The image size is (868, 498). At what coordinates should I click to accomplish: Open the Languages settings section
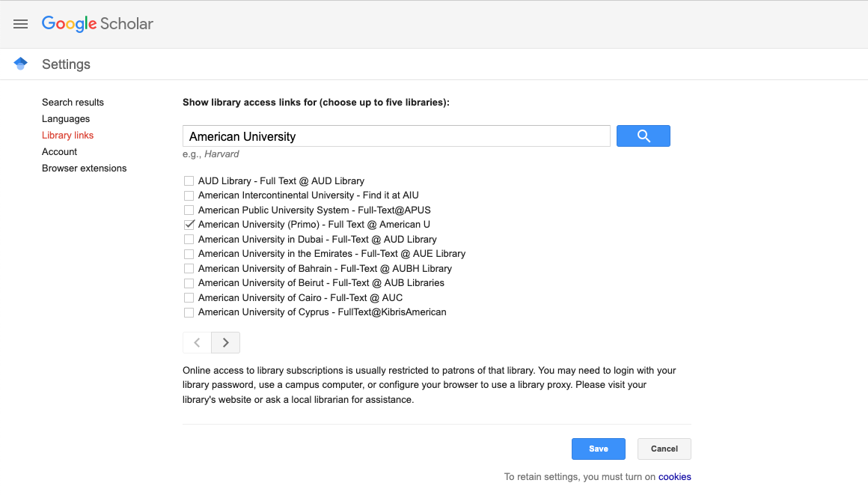coord(66,118)
